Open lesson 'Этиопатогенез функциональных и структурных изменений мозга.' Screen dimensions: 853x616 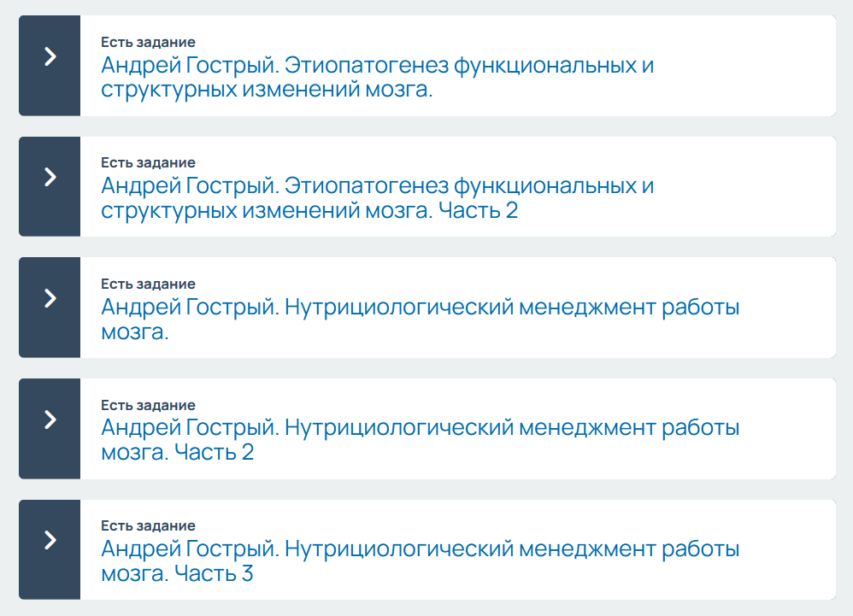[x=377, y=77]
